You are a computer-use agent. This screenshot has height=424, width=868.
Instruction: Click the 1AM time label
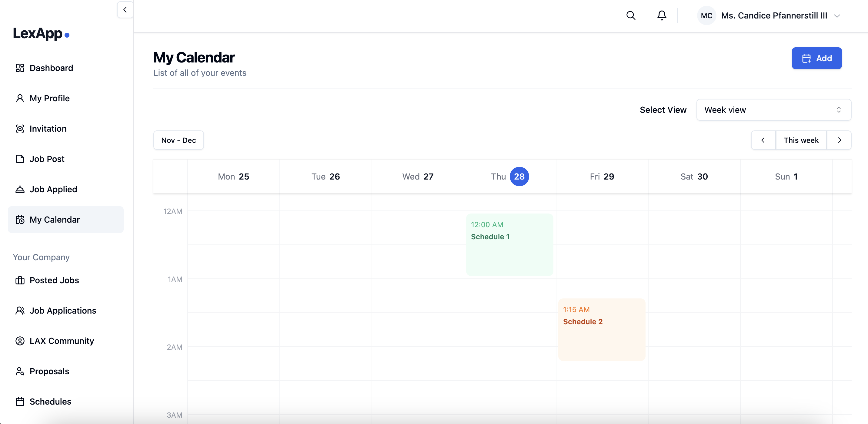[x=175, y=279]
